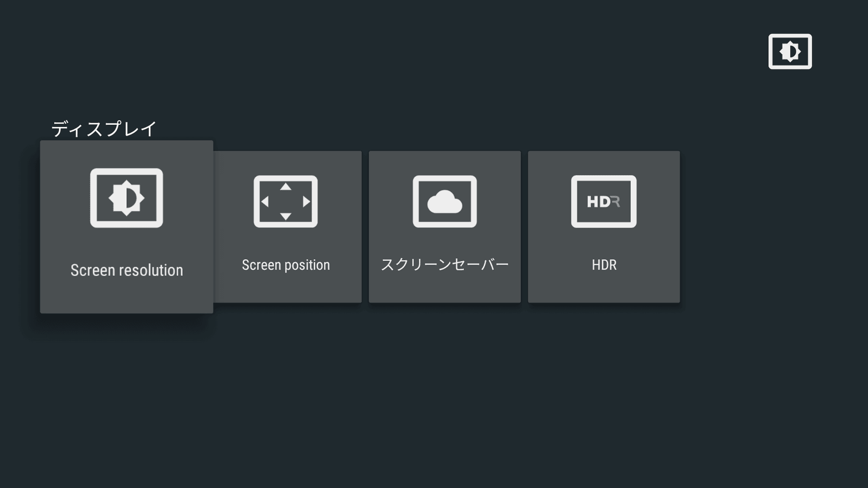The width and height of the screenshot is (868, 488).
Task: Click the ディスプレイ section heading
Action: [104, 129]
